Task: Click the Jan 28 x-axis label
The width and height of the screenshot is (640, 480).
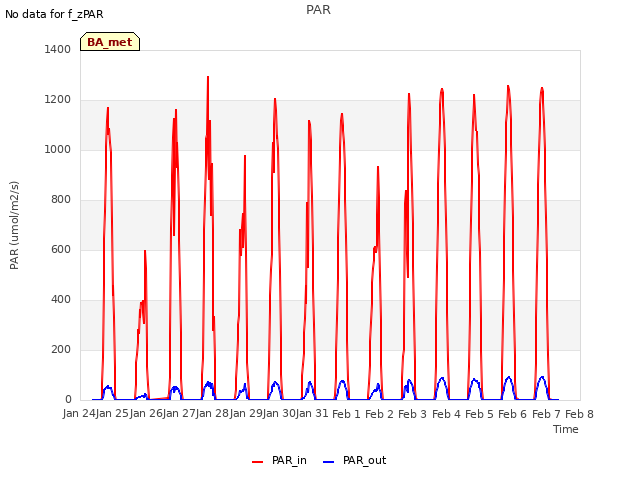Action: click(212, 414)
